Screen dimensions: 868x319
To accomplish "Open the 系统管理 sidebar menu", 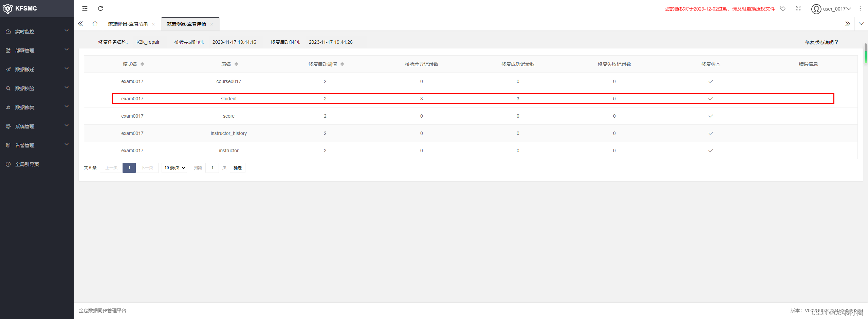I will pos(37,126).
